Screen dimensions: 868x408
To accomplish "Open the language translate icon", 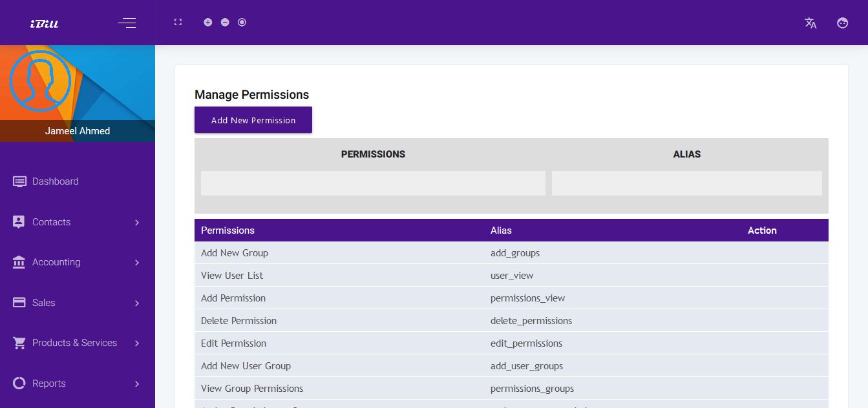I will pos(810,23).
